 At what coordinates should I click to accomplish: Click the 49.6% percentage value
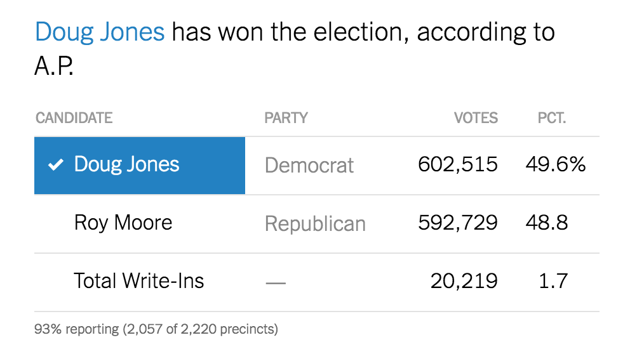(x=555, y=165)
